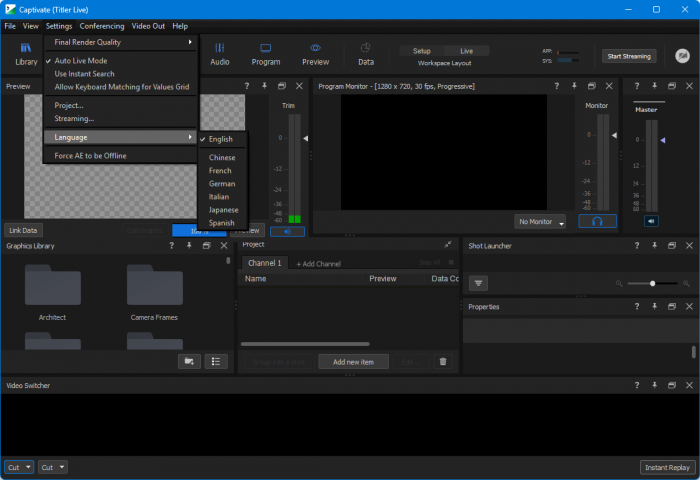Open the No Monitor dropdown
The width and height of the screenshot is (700, 480).
541,221
